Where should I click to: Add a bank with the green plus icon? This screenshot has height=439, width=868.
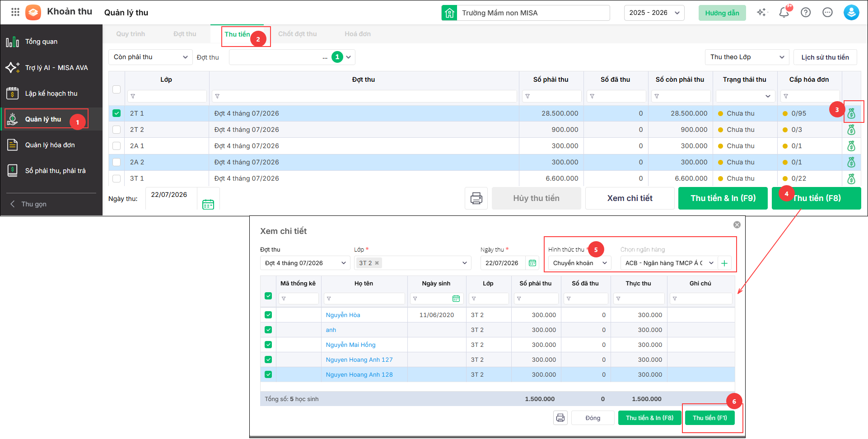click(724, 263)
